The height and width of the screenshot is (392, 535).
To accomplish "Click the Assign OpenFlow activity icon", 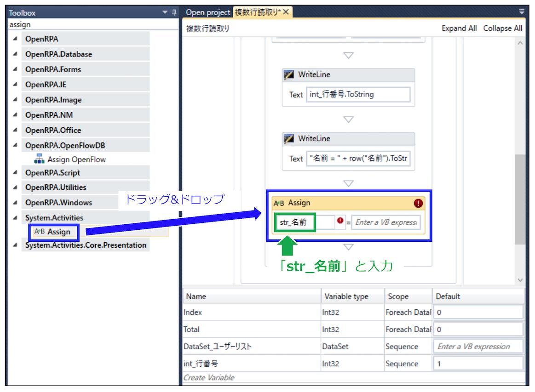I will pyautogui.click(x=40, y=159).
